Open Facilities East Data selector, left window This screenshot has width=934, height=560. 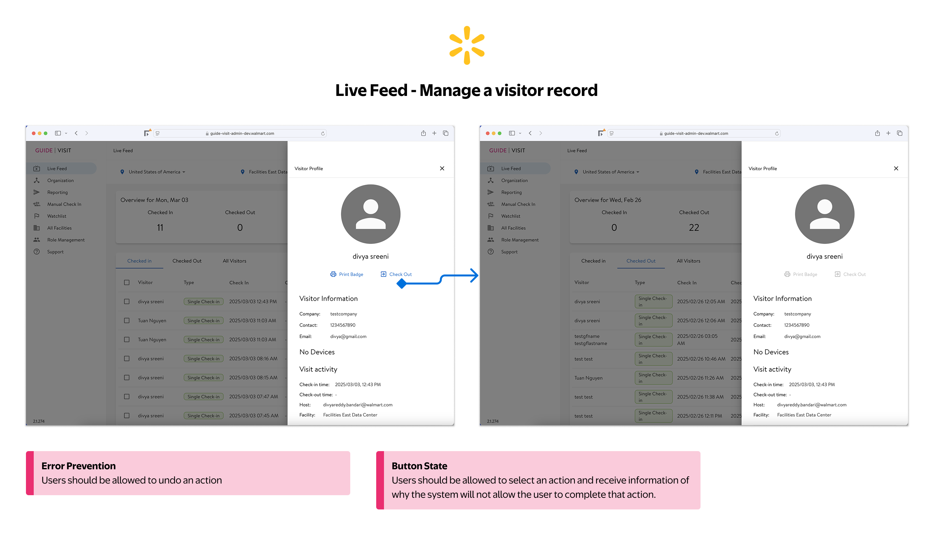pos(264,172)
